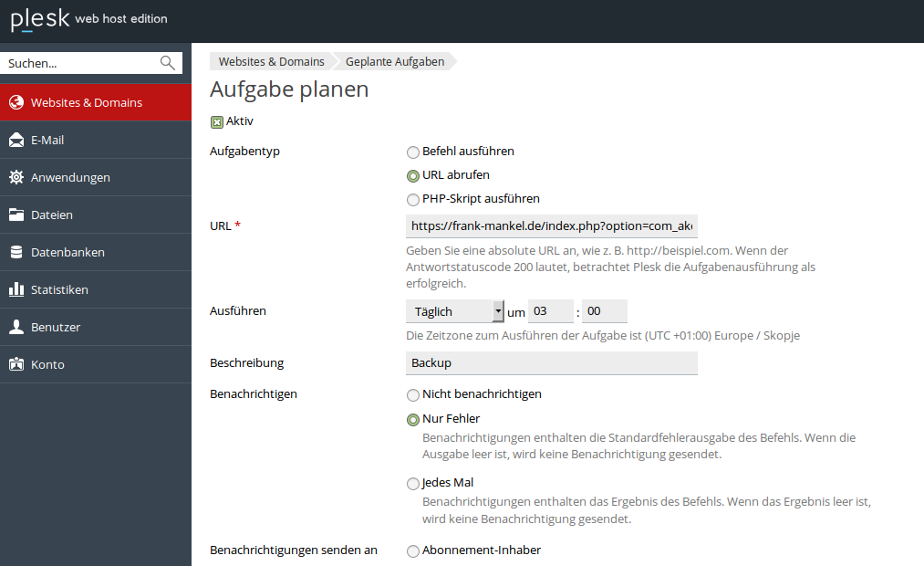Click the folder icon for Dateien
This screenshot has height=566, width=924.
16,215
